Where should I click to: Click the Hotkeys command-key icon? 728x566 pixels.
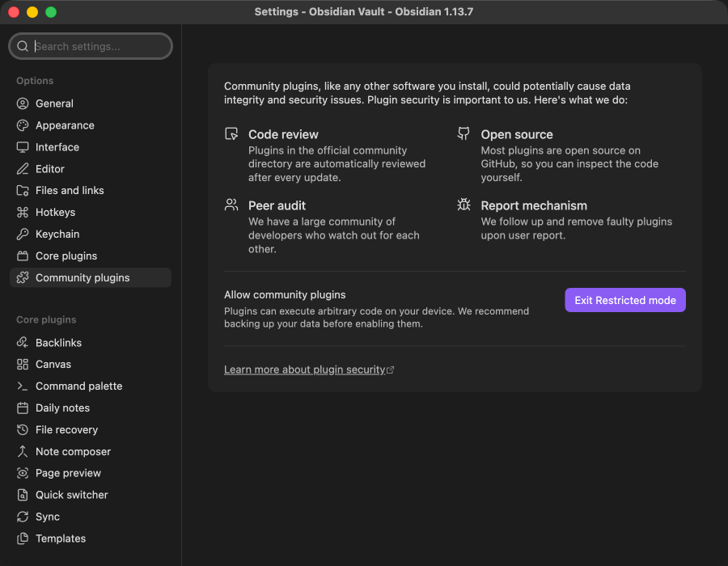tap(23, 213)
